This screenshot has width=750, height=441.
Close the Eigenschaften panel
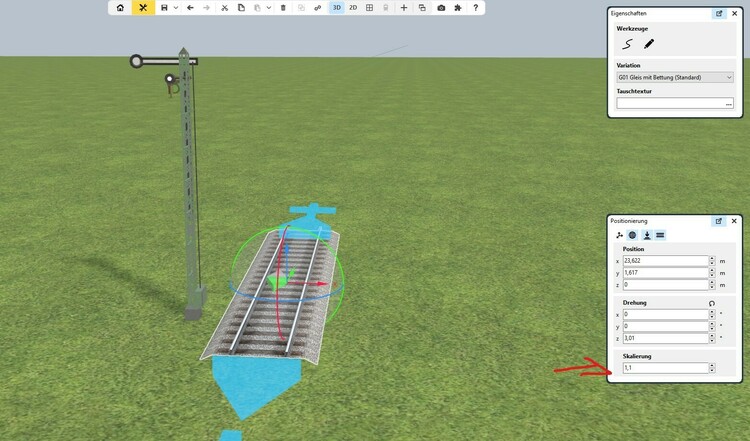[735, 13]
